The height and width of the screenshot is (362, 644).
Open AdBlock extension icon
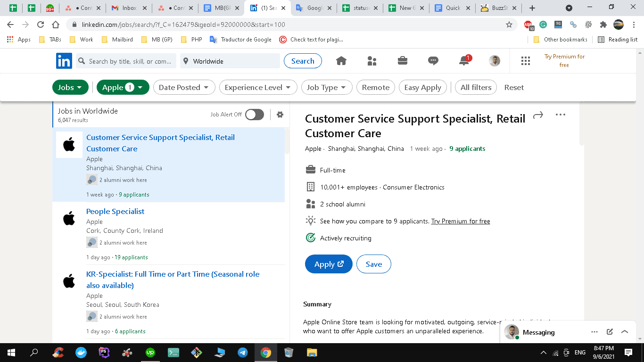pos(529,25)
